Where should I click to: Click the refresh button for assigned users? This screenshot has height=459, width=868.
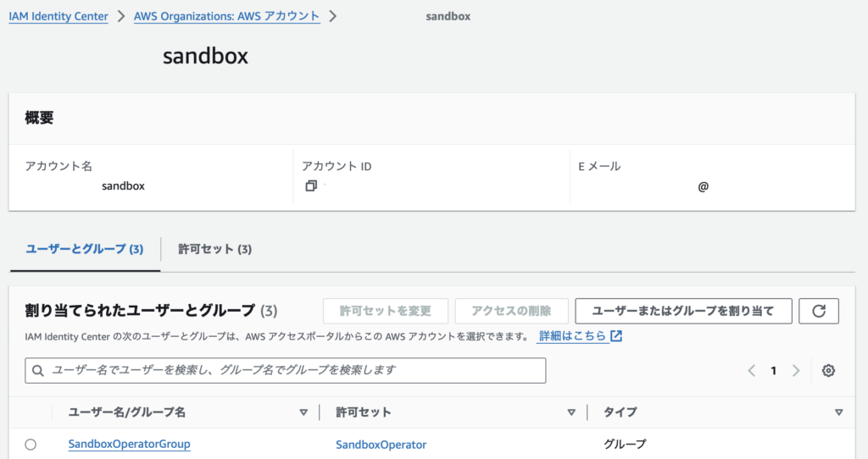click(x=819, y=311)
